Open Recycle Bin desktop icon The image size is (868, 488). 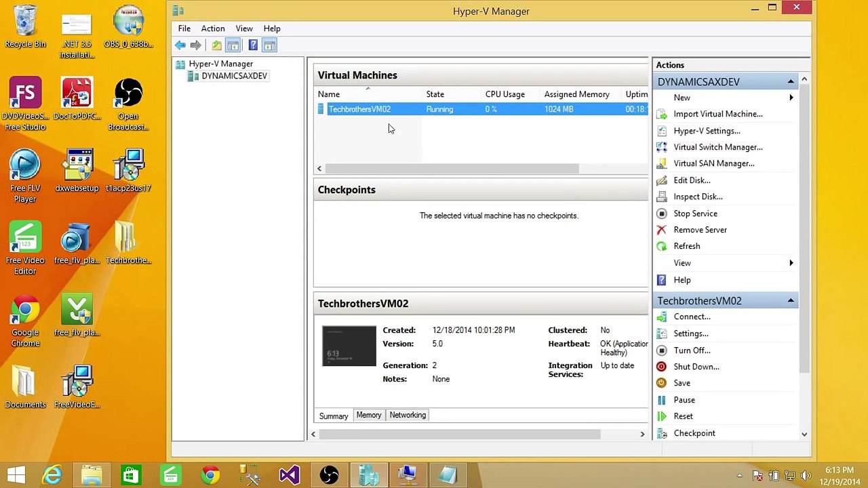tap(25, 27)
